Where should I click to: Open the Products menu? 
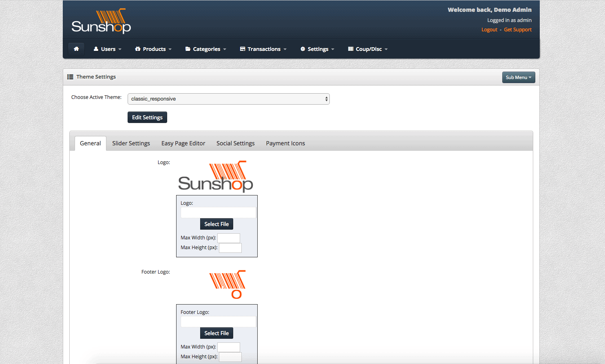(x=153, y=49)
